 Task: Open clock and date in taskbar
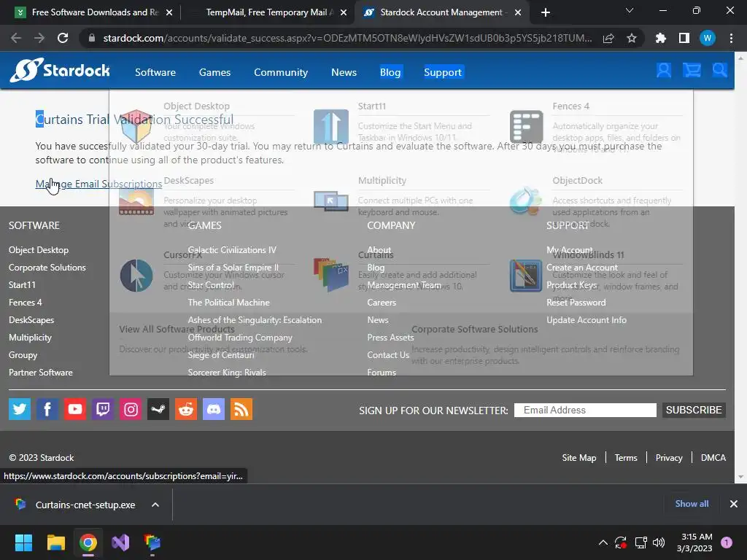click(x=694, y=542)
